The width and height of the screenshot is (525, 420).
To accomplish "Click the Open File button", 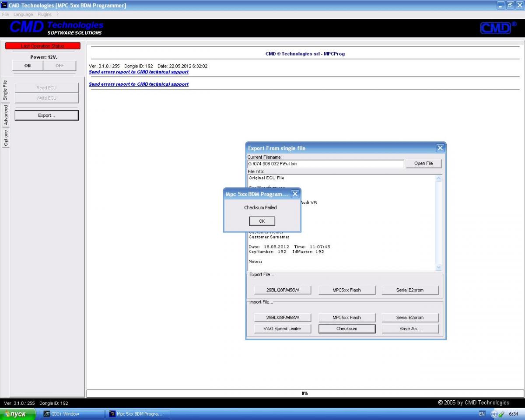I will [x=423, y=163].
